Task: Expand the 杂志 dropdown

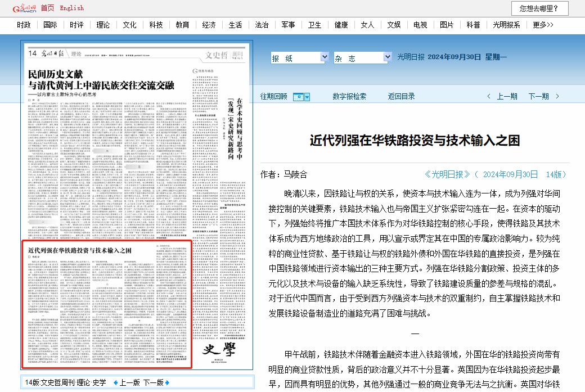Action: click(x=386, y=57)
